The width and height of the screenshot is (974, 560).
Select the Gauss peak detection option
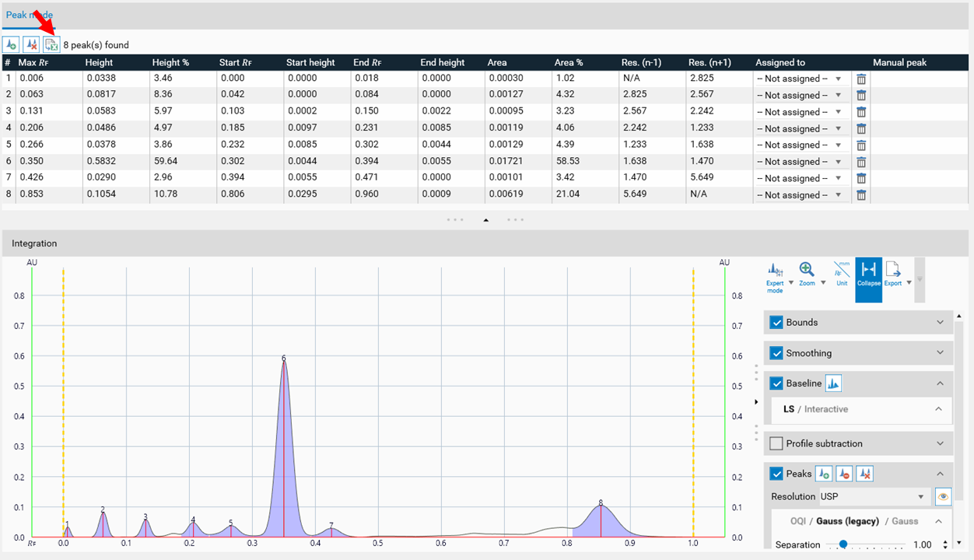(x=905, y=521)
